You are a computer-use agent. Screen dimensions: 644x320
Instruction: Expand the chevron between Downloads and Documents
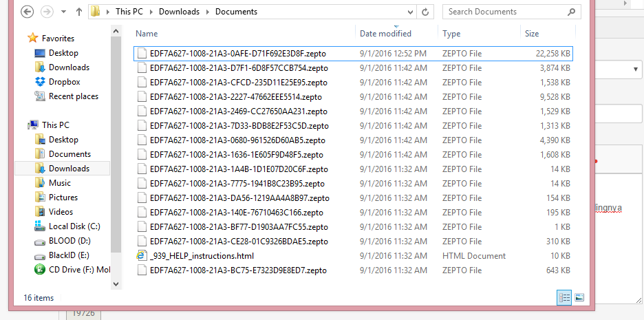tap(208, 12)
